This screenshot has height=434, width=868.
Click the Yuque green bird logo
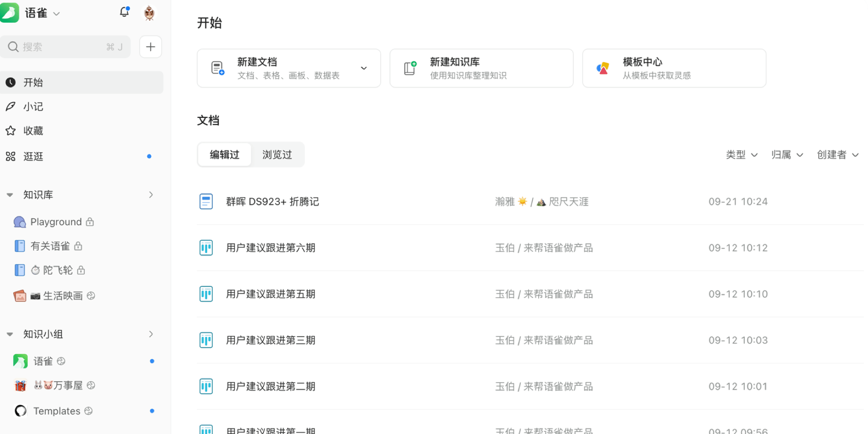(9, 13)
